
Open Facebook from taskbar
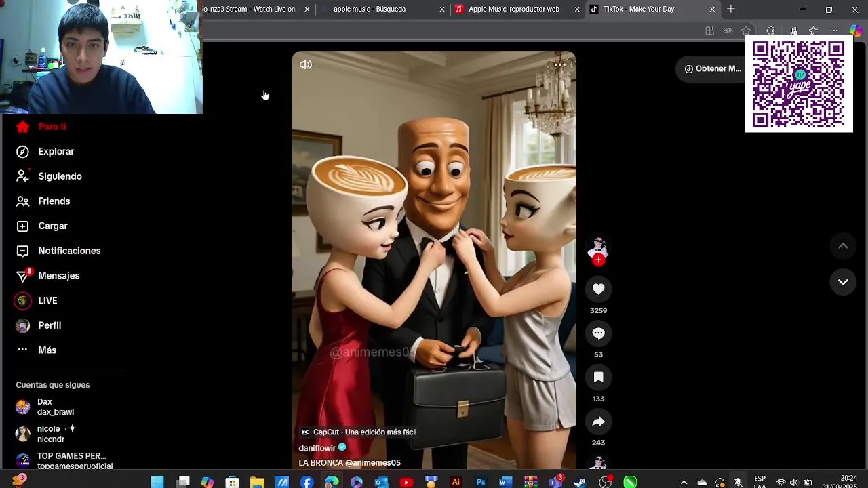tap(307, 482)
